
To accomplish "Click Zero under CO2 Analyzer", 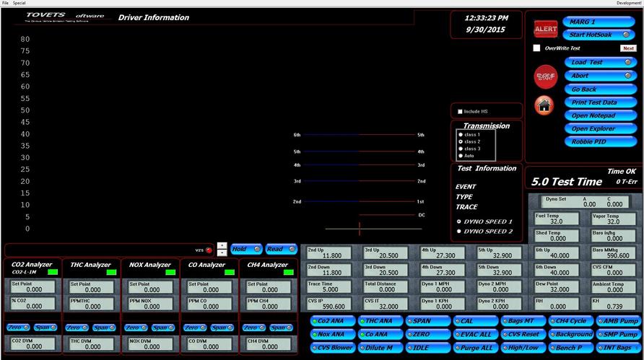I will coord(18,328).
